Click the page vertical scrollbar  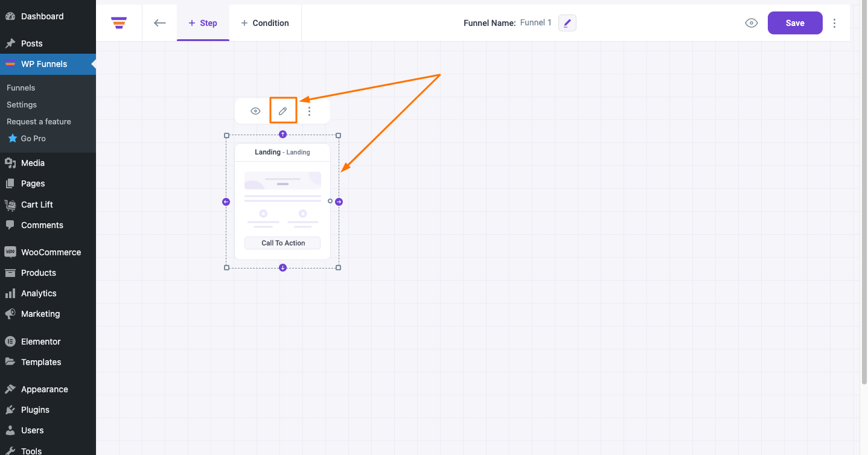pyautogui.click(x=864, y=193)
